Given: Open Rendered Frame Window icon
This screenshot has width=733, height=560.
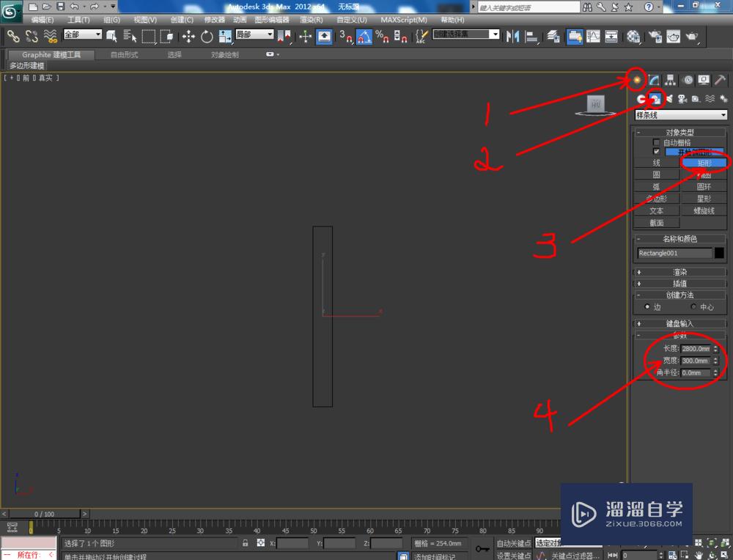Looking at the screenshot, I should [x=673, y=36].
